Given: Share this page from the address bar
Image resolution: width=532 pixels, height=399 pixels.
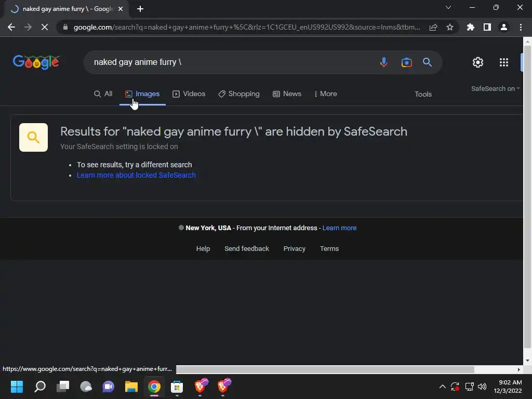Looking at the screenshot, I should [x=433, y=27].
